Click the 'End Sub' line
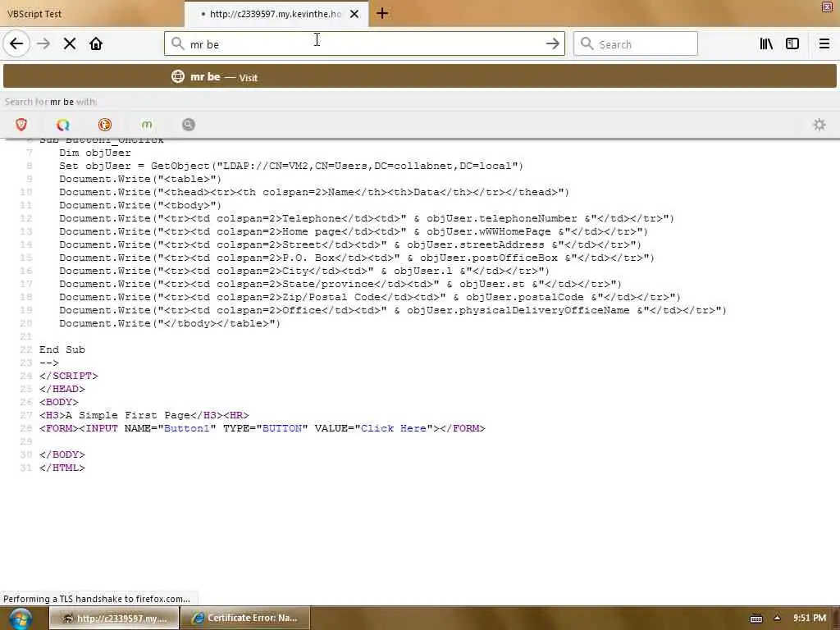Image resolution: width=840 pixels, height=630 pixels. click(62, 349)
